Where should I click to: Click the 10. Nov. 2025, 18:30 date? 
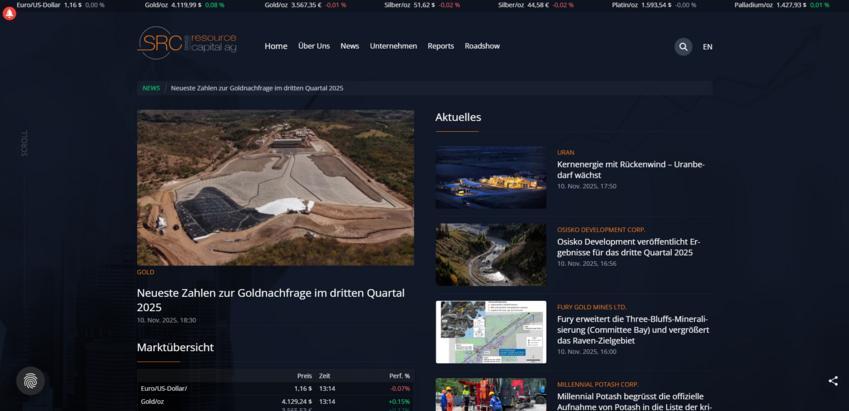166,320
